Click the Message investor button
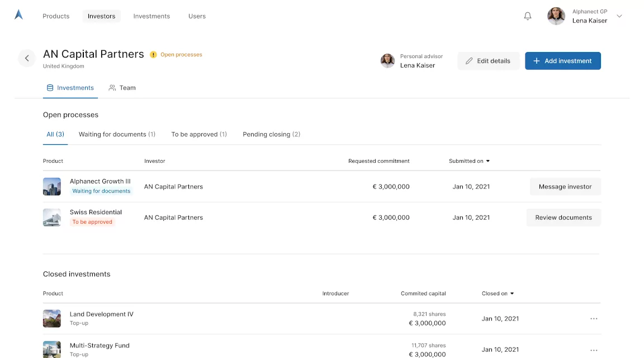 [565, 187]
